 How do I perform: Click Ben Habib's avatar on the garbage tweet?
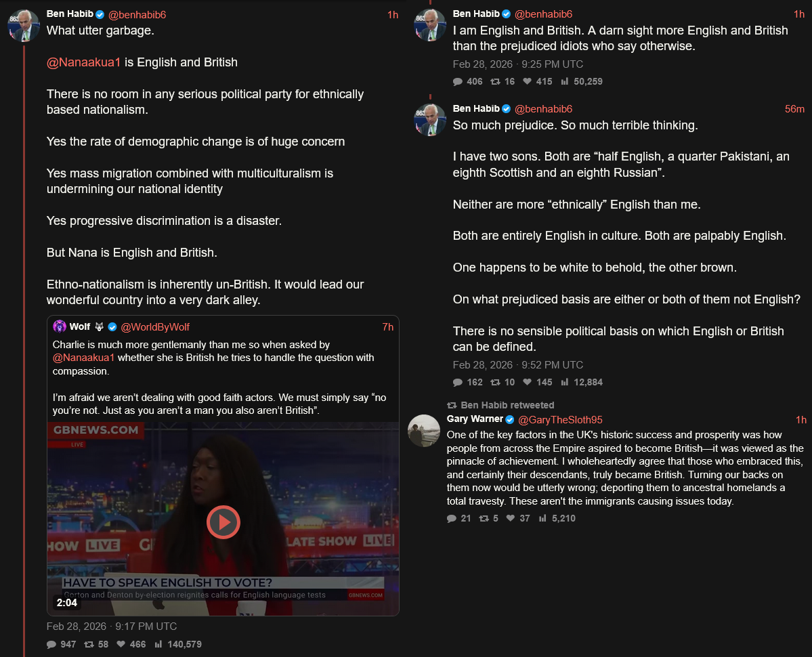(24, 25)
